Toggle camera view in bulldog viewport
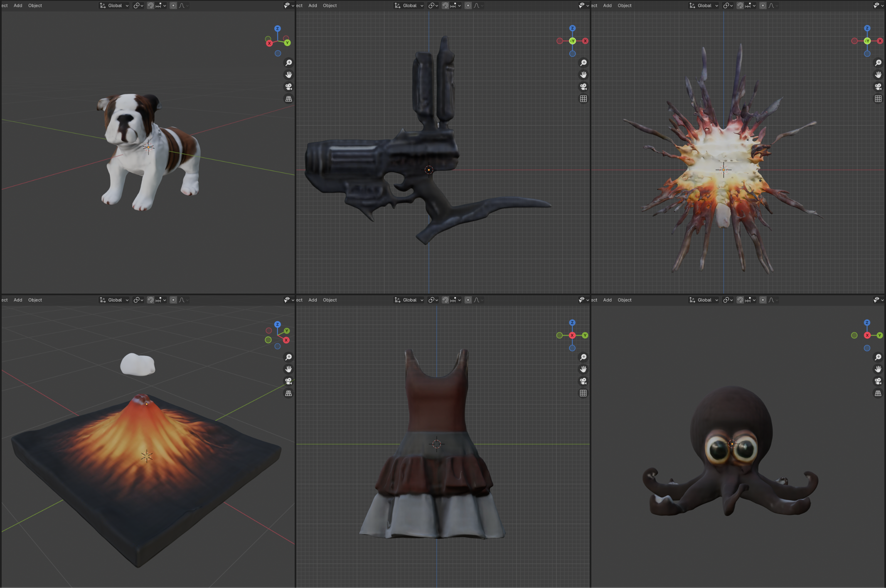 (x=288, y=87)
